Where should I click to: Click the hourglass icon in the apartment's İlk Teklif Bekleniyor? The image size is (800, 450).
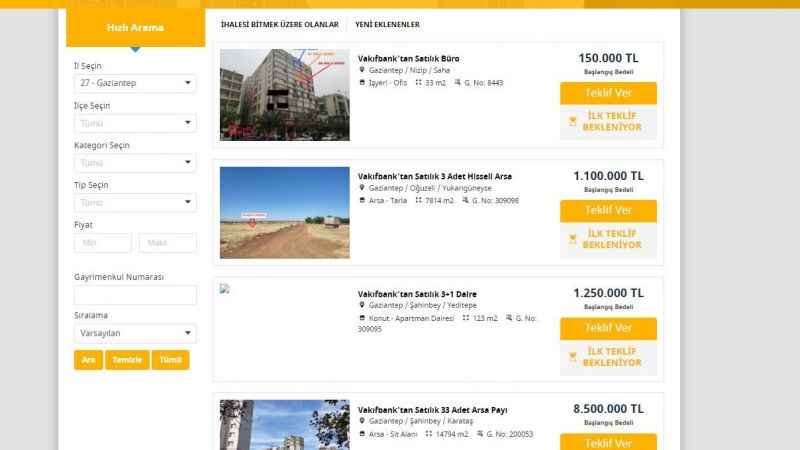[x=573, y=357]
